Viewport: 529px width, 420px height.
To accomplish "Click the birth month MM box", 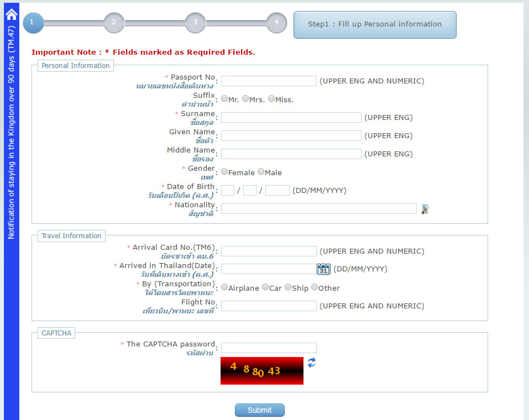I will [x=250, y=190].
